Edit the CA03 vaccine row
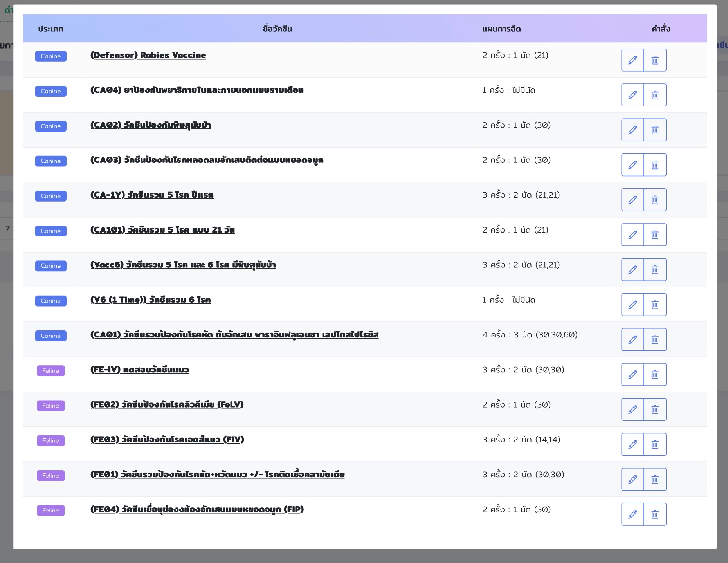728x563 pixels. pos(632,165)
